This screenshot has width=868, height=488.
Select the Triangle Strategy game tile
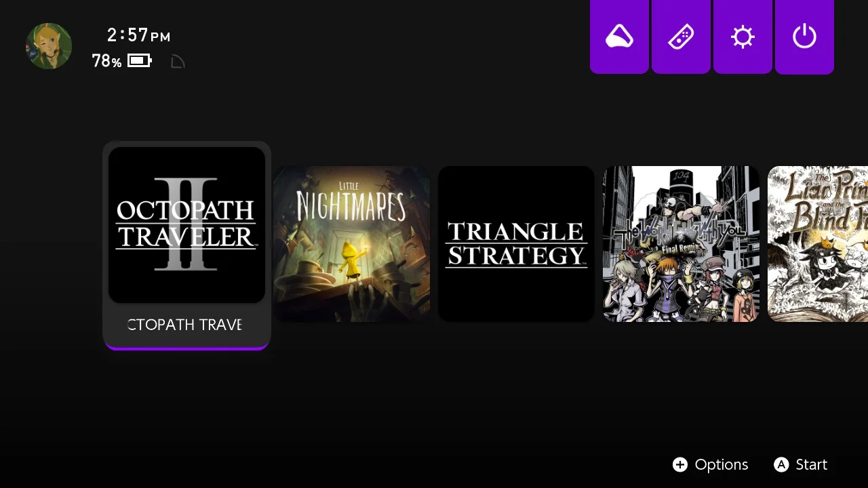click(x=516, y=244)
